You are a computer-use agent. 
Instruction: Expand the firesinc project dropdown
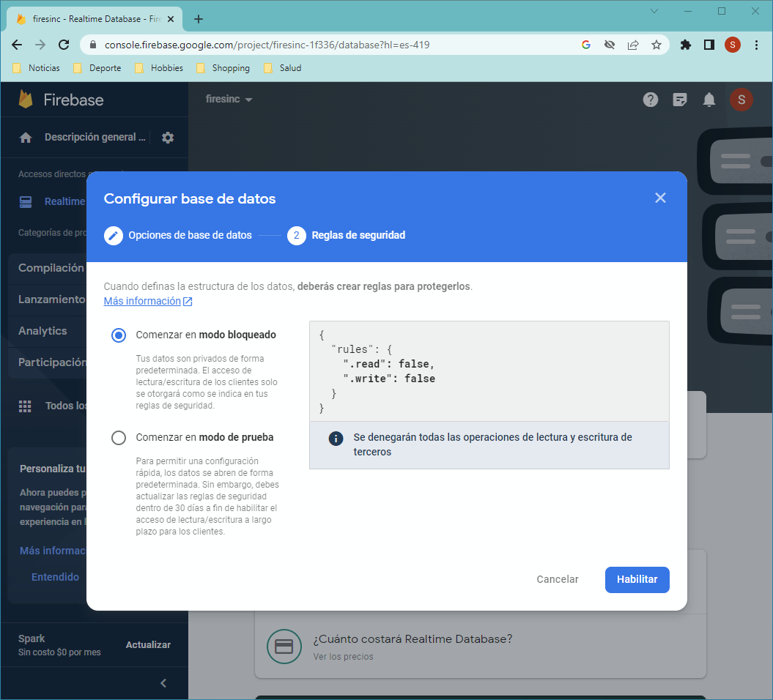(x=229, y=100)
